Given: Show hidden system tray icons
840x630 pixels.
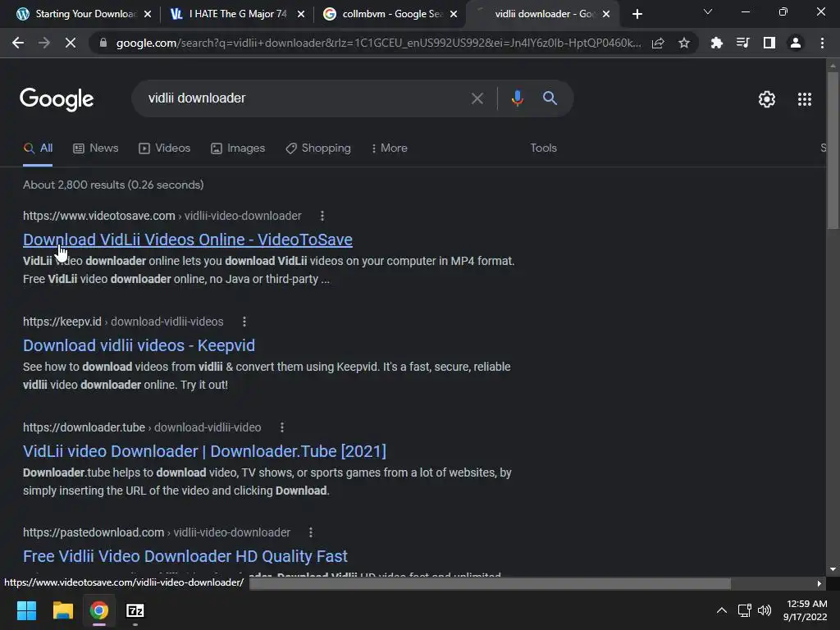Looking at the screenshot, I should (722, 610).
